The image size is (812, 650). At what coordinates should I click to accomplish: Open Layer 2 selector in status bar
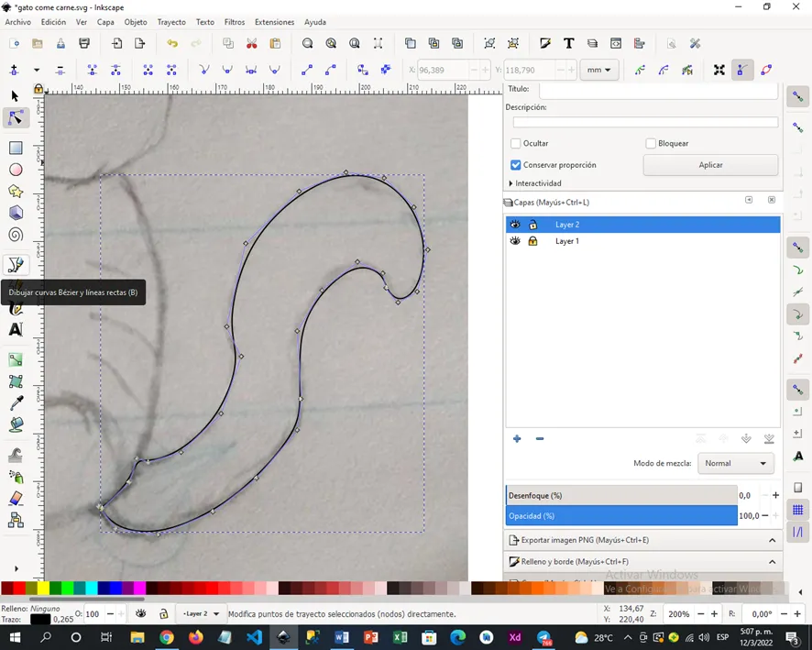[x=201, y=613]
